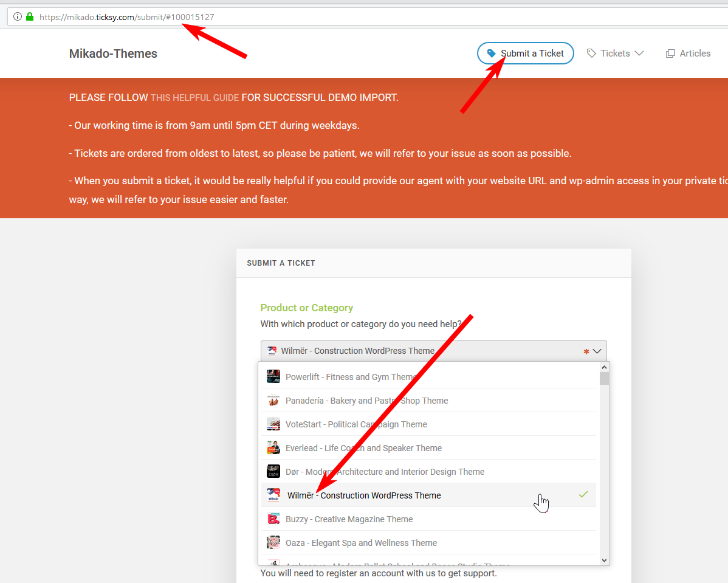Open the Tickets menu
Image resolution: width=728 pixels, height=583 pixels.
click(x=615, y=53)
